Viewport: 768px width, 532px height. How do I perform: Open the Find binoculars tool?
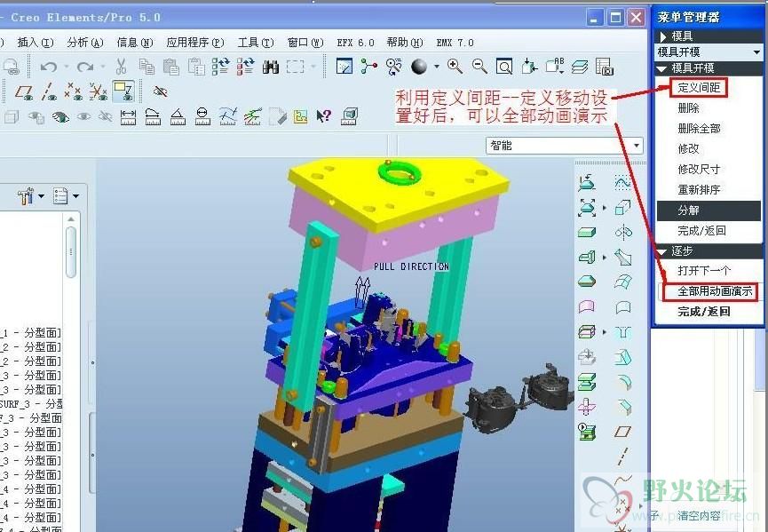point(271,66)
